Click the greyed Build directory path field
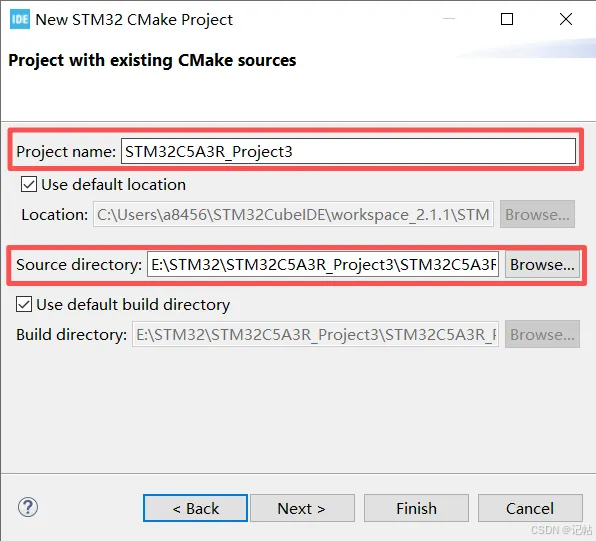This screenshot has width=596, height=541. pos(315,334)
